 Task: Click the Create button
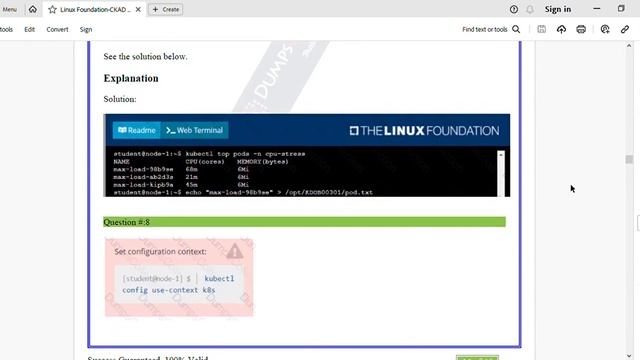tap(165, 9)
